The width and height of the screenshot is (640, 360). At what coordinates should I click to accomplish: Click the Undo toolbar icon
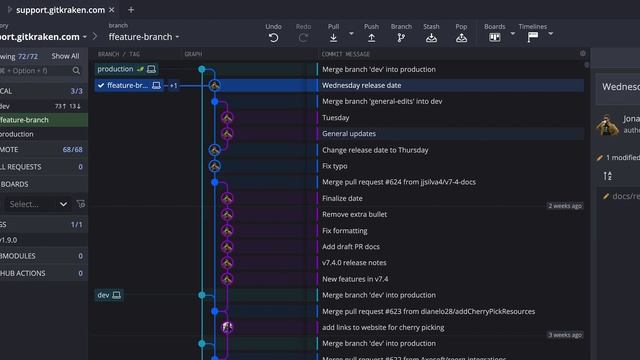click(x=273, y=38)
